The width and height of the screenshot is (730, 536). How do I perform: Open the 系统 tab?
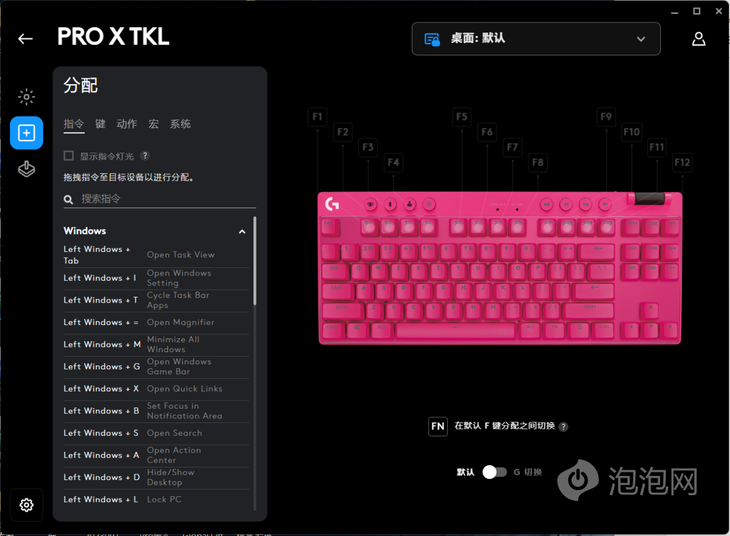click(180, 124)
